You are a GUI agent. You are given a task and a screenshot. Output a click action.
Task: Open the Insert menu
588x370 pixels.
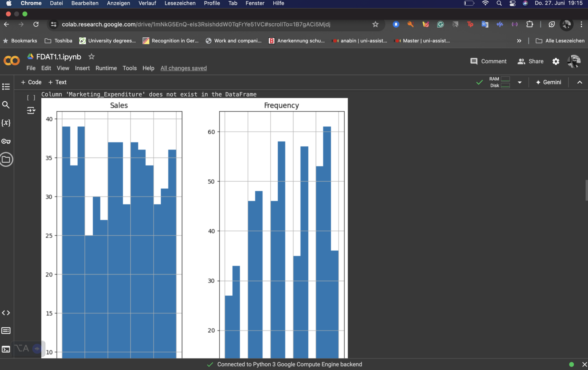click(x=82, y=68)
